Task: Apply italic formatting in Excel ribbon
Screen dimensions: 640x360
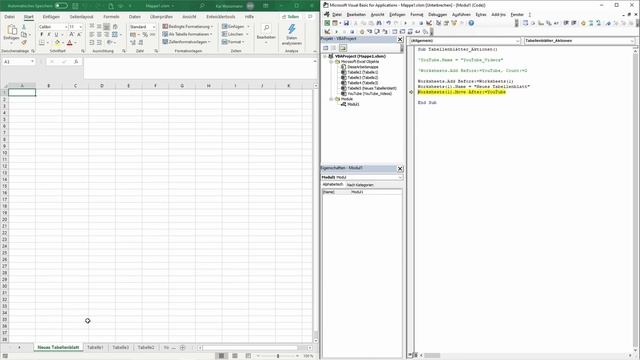Action: (x=49, y=35)
